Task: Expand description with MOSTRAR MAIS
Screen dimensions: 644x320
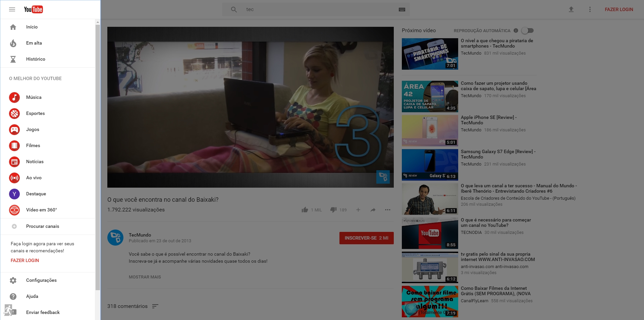Action: [x=145, y=277]
